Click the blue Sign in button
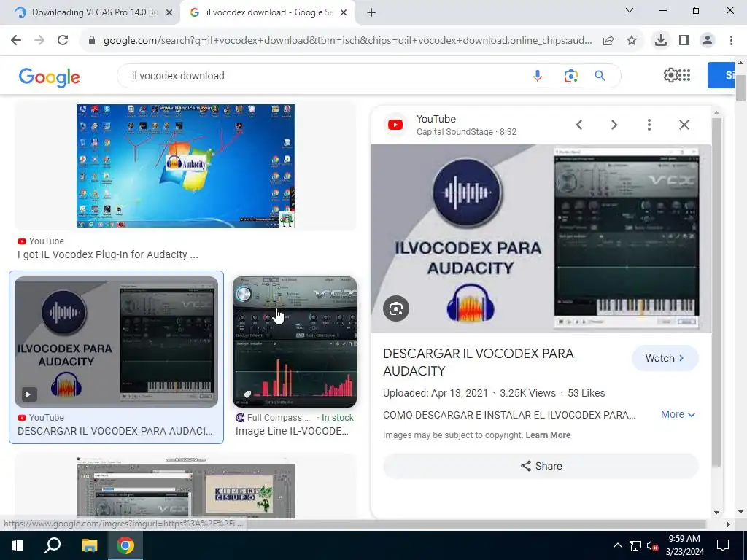Screen dimensions: 747x560 coord(721,75)
